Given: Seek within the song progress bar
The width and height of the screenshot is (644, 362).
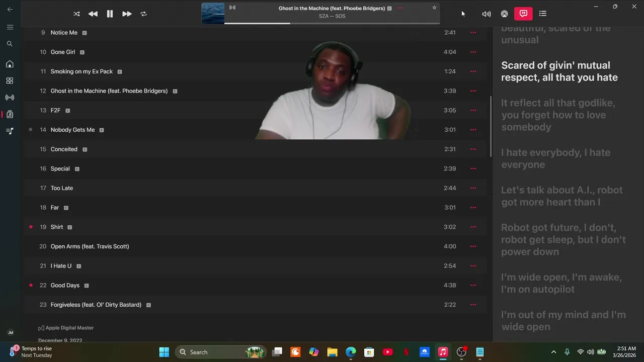Looking at the screenshot, I should point(332,23).
